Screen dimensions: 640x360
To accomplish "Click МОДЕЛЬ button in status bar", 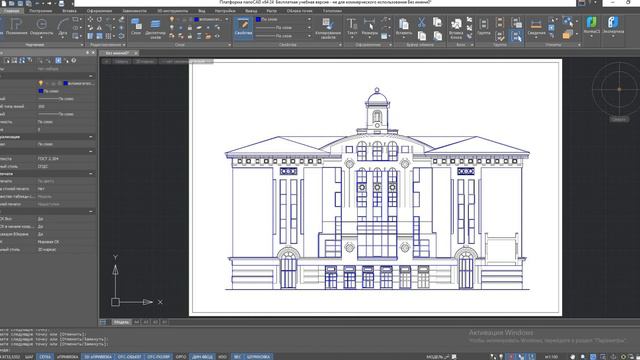I will point(435,357).
